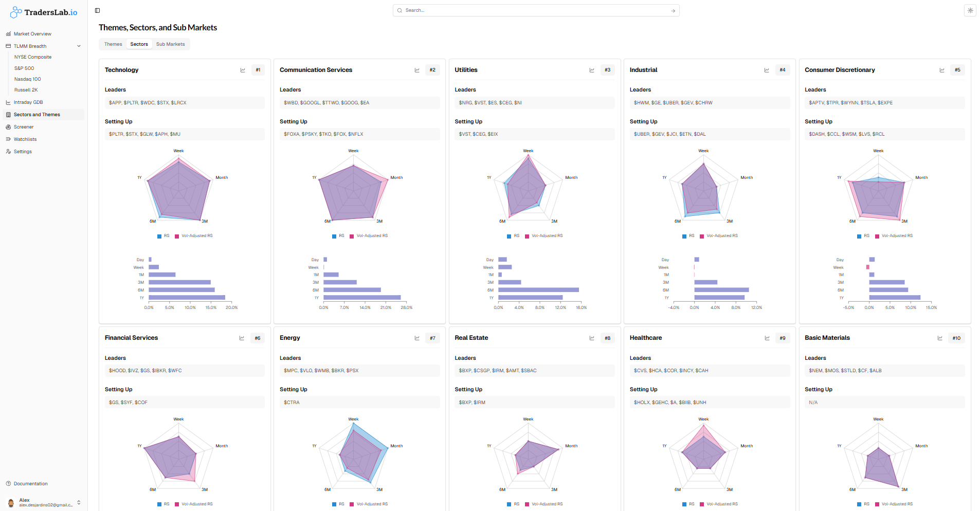Open the Communication Services chart icon
The width and height of the screenshot is (980, 511).
coord(417,70)
